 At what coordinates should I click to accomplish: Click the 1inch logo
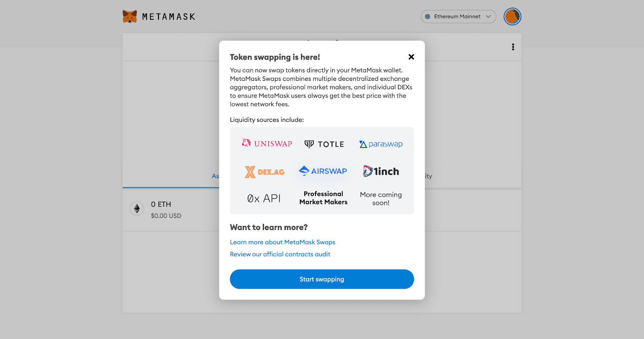point(381,171)
